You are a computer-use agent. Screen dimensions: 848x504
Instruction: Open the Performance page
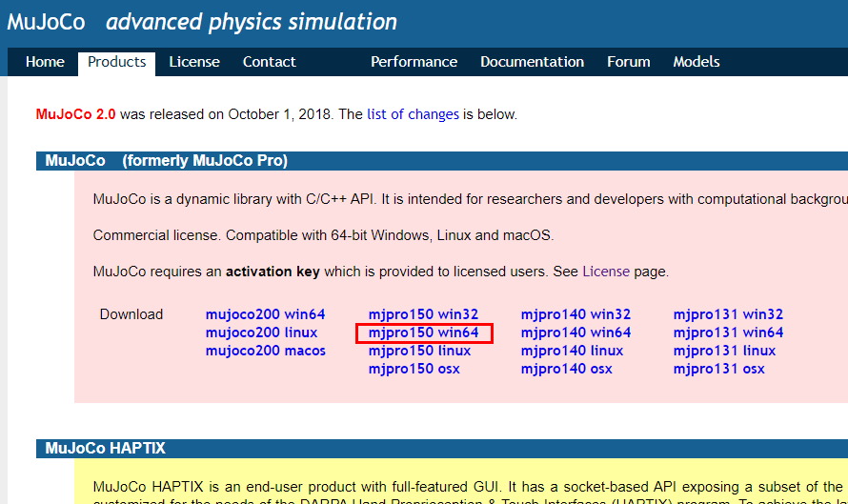[414, 62]
